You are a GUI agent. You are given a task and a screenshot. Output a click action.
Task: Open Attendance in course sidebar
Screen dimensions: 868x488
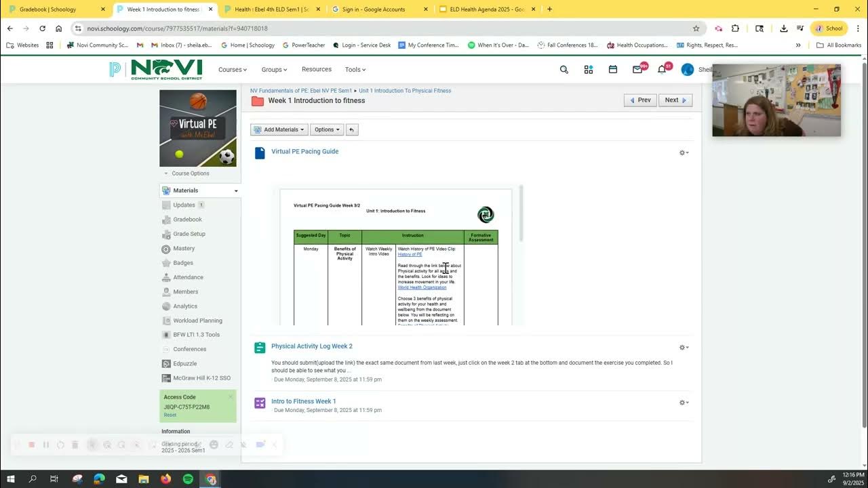(x=188, y=277)
